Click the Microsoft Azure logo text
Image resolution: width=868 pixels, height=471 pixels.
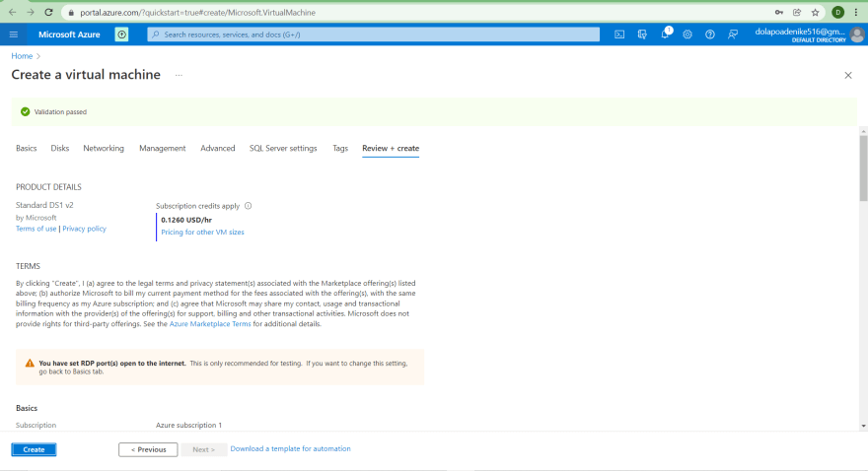coord(69,34)
